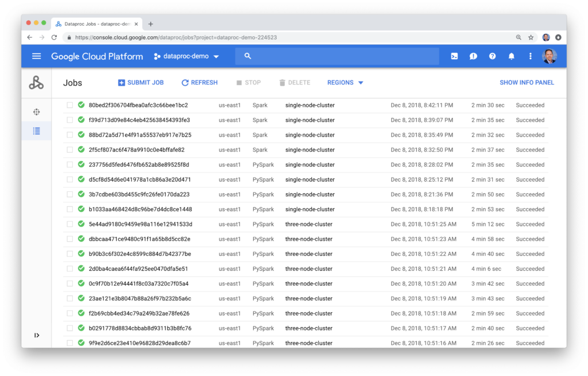
Task: Click the browser update indicator icon
Action: point(558,37)
